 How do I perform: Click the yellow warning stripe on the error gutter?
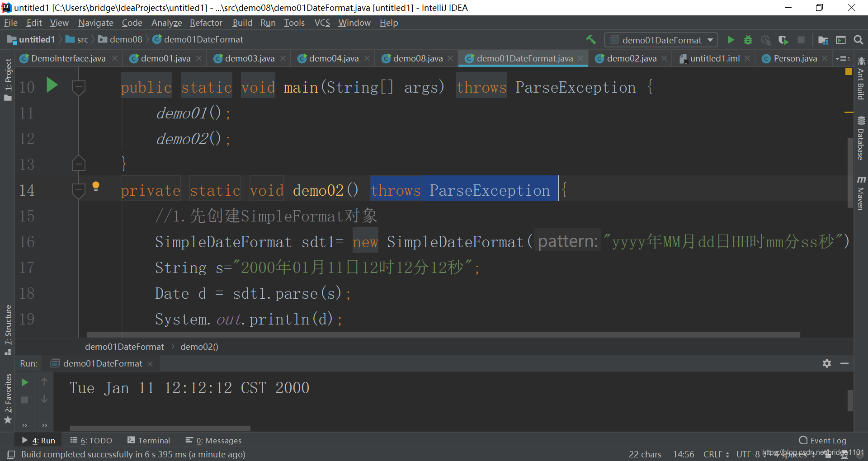click(x=849, y=112)
